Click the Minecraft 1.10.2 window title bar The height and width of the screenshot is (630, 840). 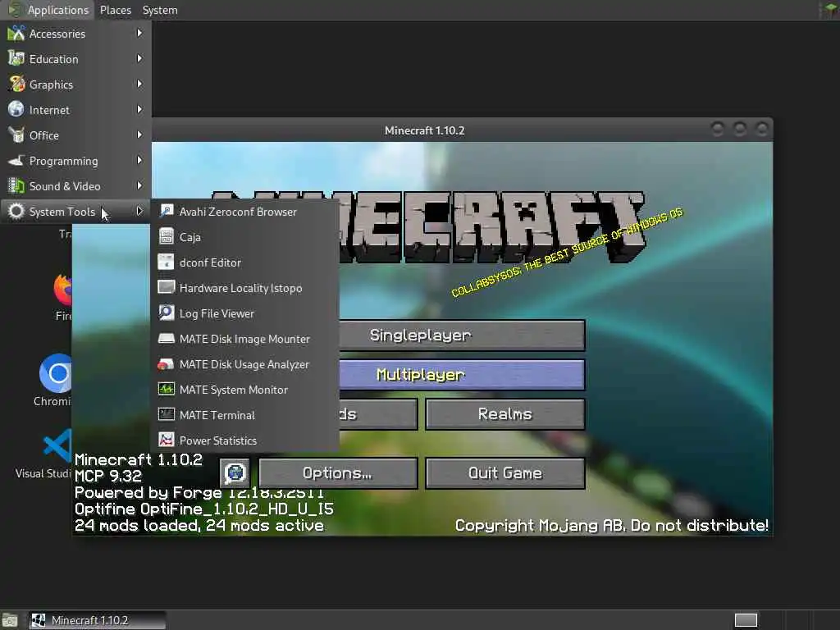(424, 130)
